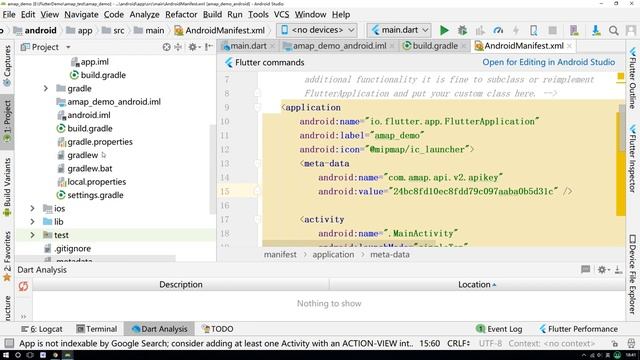Screen dimensions: 640x360
Task: Open the Refactor menu
Action: 181,14
